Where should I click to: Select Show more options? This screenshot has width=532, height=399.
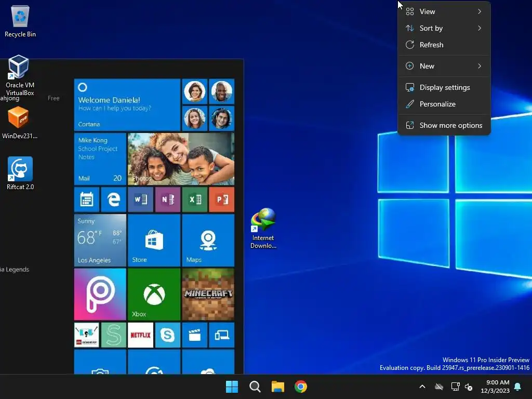[x=444, y=125]
